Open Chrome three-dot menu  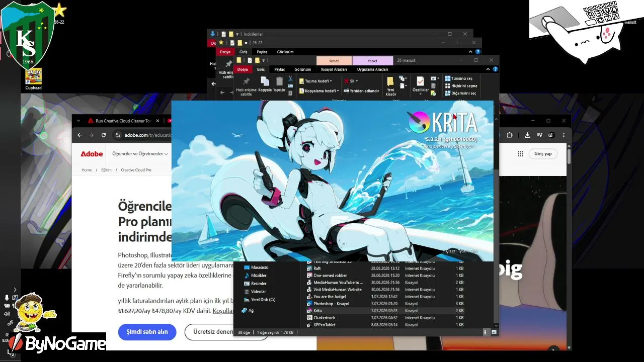click(563, 135)
